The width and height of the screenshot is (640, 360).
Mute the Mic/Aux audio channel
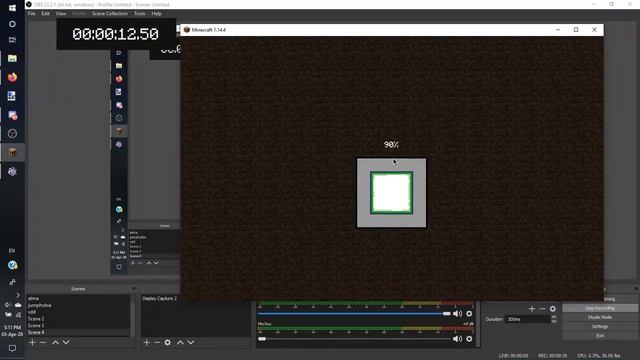click(457, 339)
